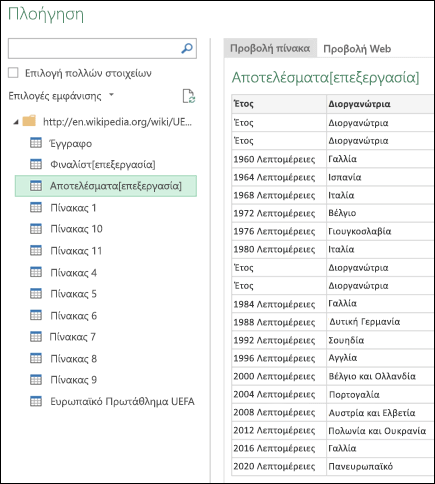The image size is (435, 484).
Task: Click the 1972 Λεπτομέρειες cell
Action: point(279,213)
